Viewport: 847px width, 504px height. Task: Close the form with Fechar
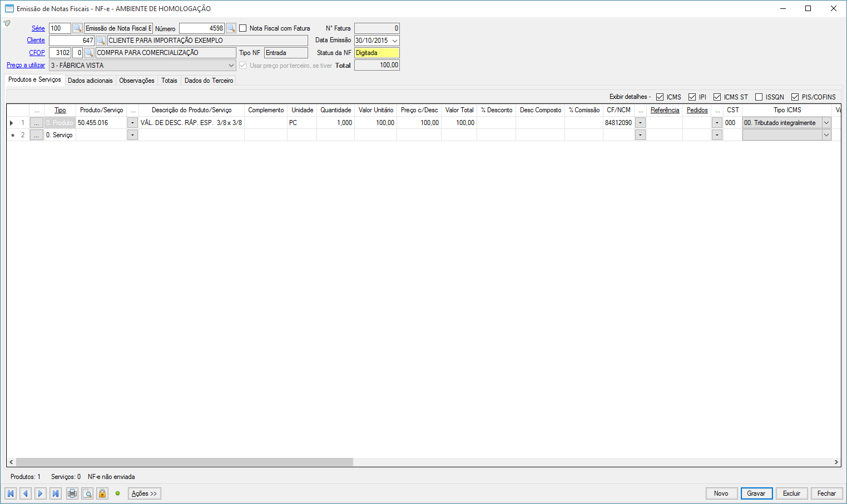827,493
